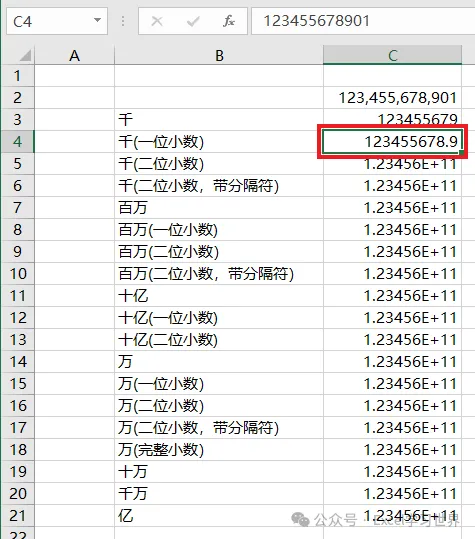Click the 1.23456E+11 value in row 14
The width and height of the screenshot is (475, 539).
[x=393, y=362]
